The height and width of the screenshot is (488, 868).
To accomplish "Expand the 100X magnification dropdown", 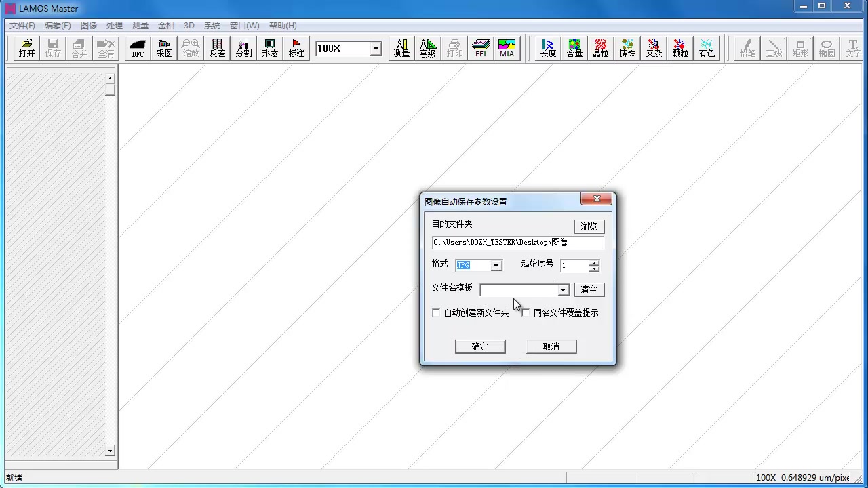I will coord(375,48).
